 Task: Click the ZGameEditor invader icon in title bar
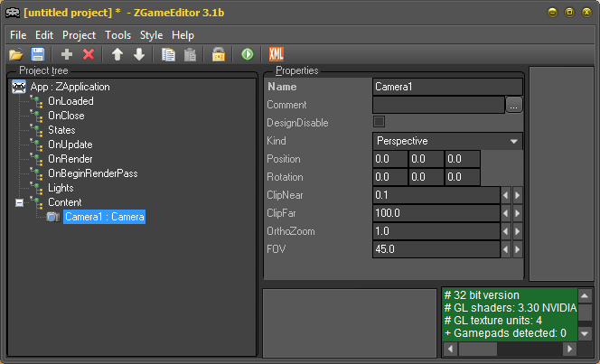13,13
